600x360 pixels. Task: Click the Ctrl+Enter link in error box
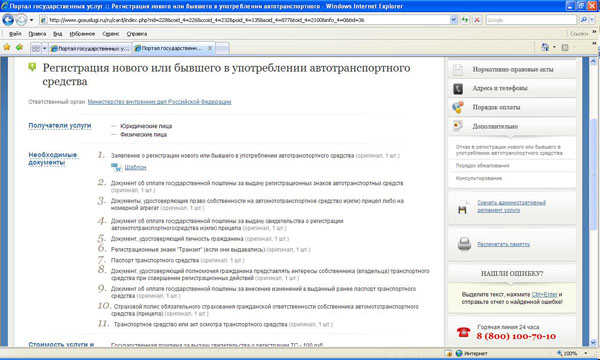point(545,295)
